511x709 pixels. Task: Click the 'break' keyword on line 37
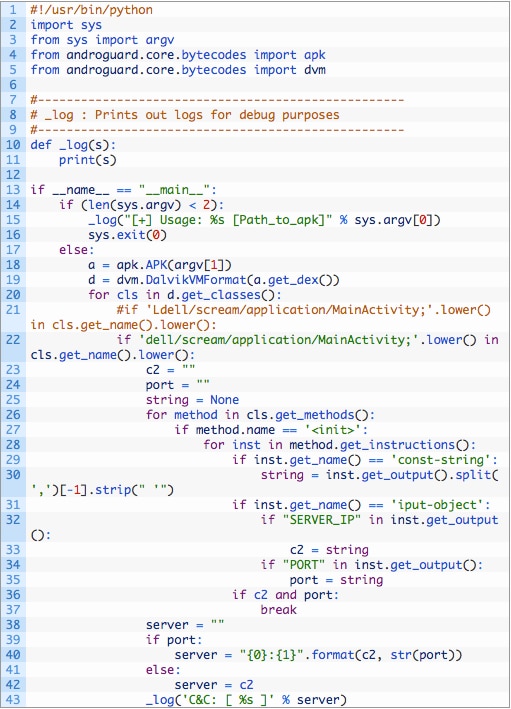279,610
